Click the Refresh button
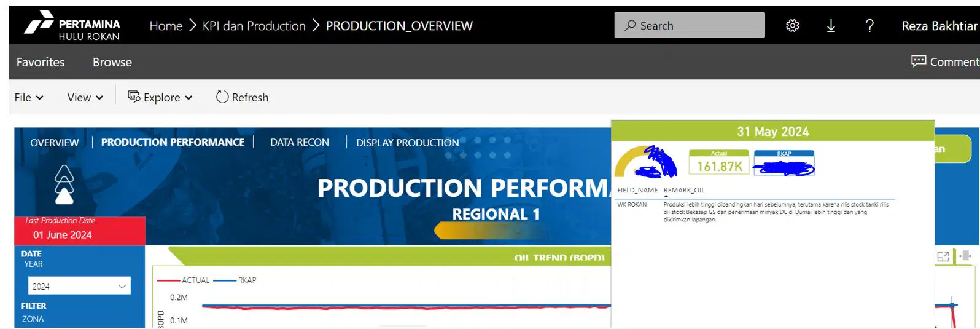Viewport: 980px width, 329px height. (242, 97)
